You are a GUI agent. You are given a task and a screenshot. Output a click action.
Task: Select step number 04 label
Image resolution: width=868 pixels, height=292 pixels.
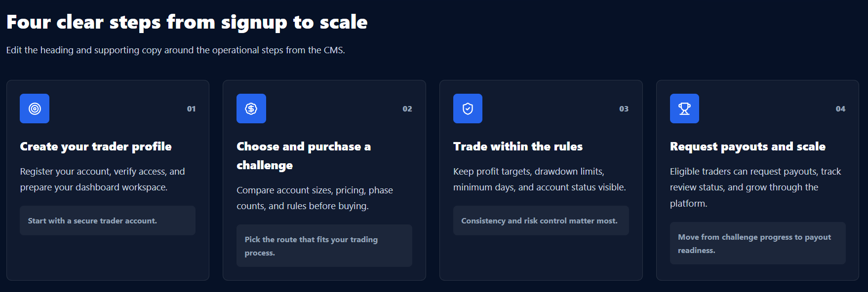point(840,109)
